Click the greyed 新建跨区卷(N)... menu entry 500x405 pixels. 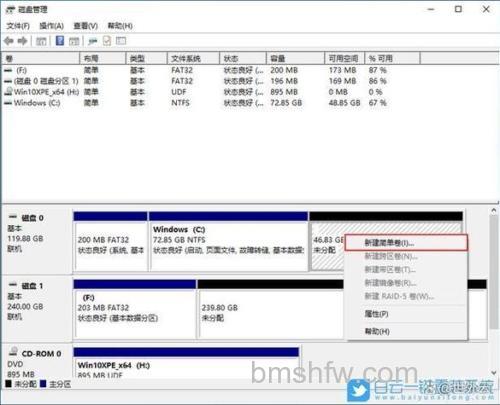pyautogui.click(x=406, y=256)
